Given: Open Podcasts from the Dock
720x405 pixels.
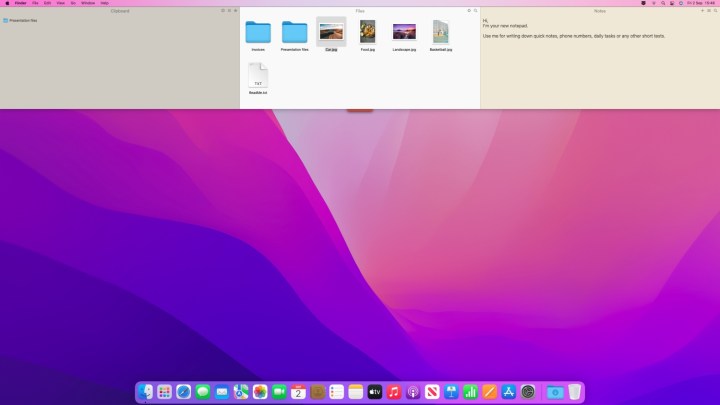Looking at the screenshot, I should coord(413,392).
